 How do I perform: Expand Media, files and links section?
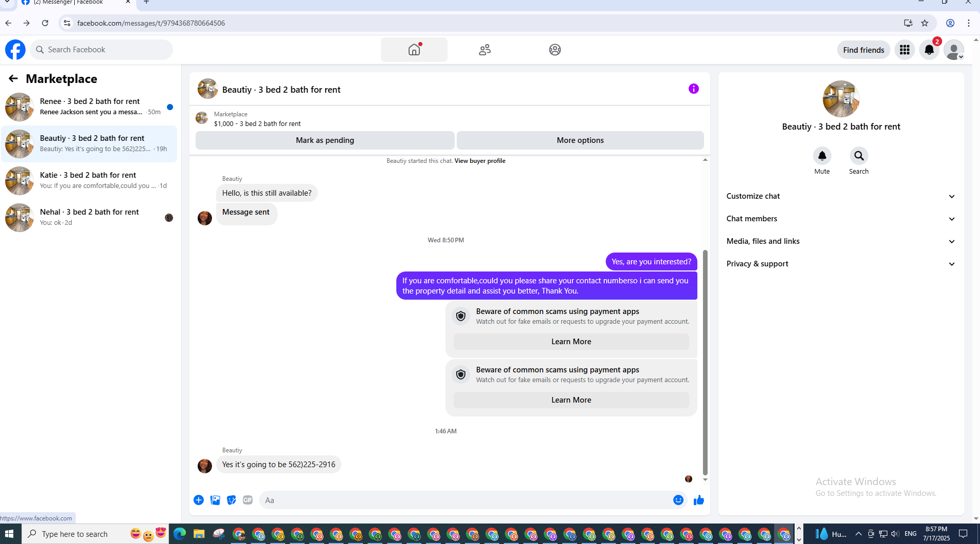[x=841, y=241]
